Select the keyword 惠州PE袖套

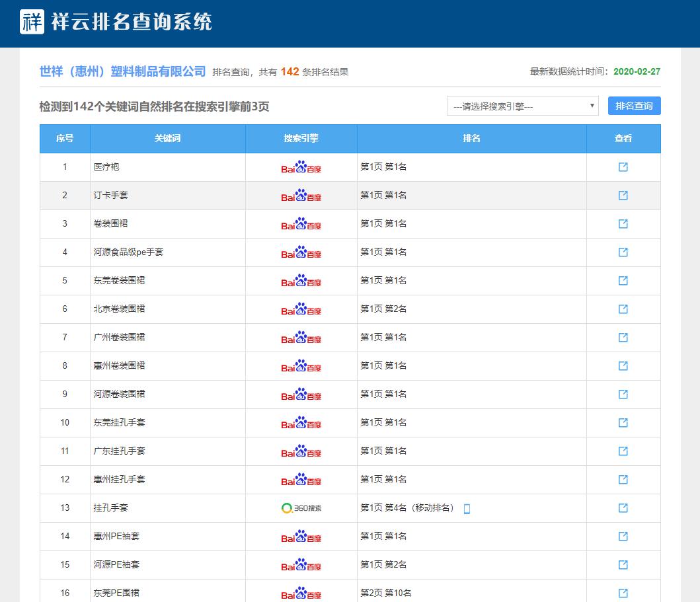[x=116, y=537]
